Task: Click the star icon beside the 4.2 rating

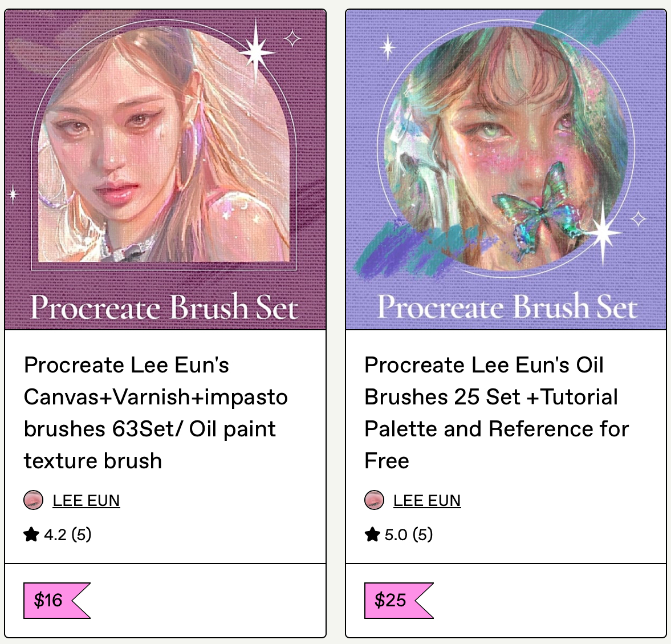Action: pyautogui.click(x=31, y=534)
